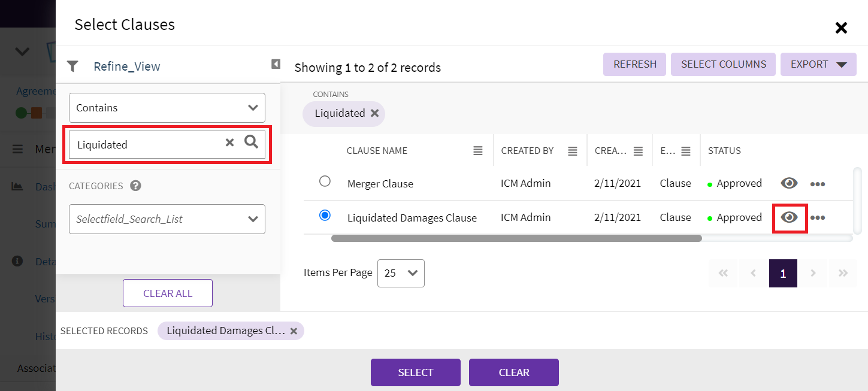This screenshot has height=391, width=868.
Task: Open the Export dropdown menu
Action: point(818,65)
